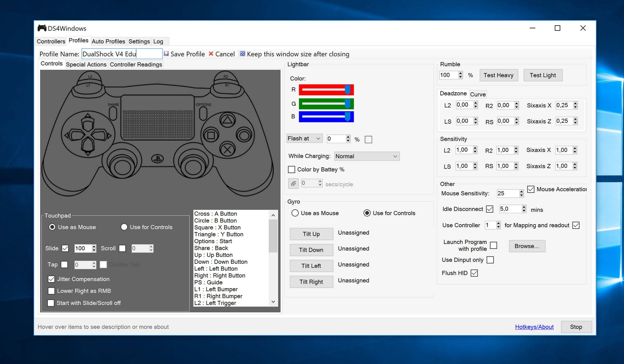This screenshot has width=624, height=364.
Task: Click the lightbar cycle icon near secs/cycle
Action: tap(293, 183)
